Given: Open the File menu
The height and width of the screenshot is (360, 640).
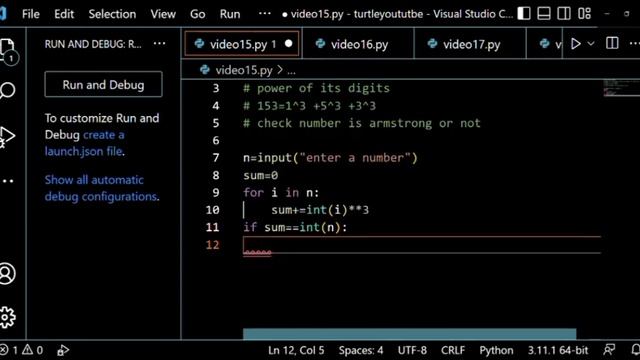Looking at the screenshot, I should tap(31, 14).
